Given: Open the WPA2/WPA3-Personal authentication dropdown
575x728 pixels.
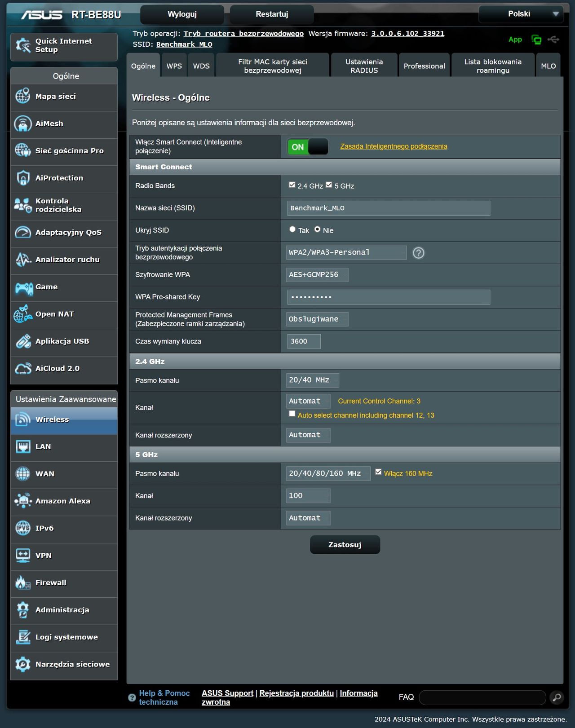Looking at the screenshot, I should pos(346,253).
